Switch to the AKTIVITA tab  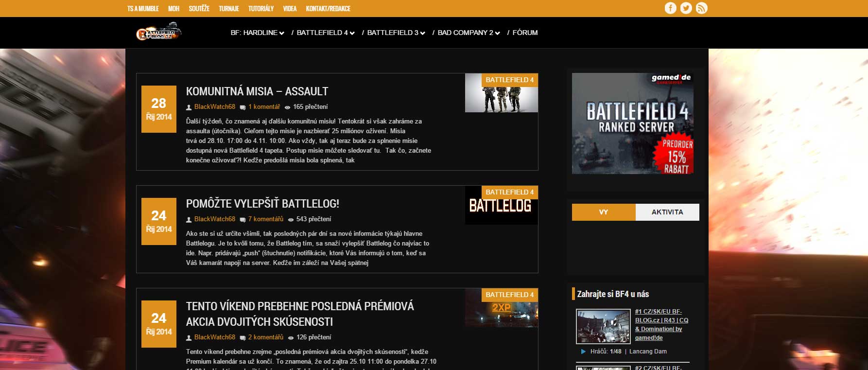[667, 212]
